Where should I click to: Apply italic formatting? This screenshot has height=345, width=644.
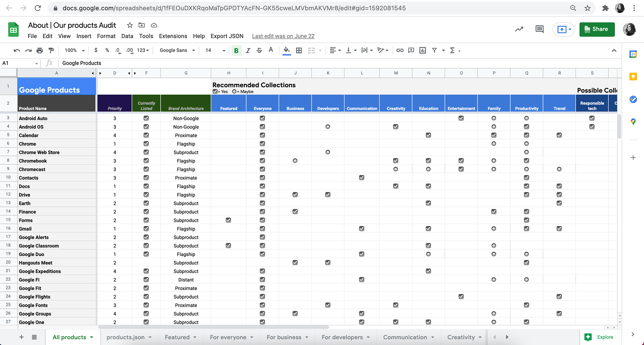(248, 50)
